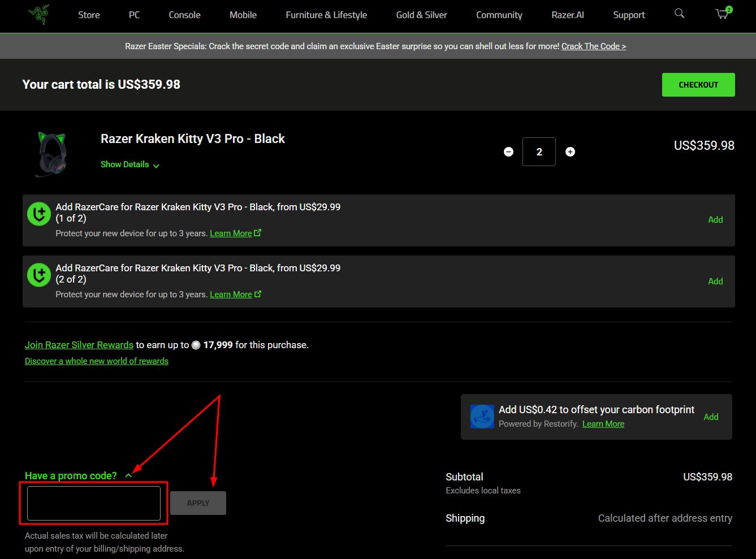Open the PC menu
The image size is (756, 559).
[x=134, y=15]
